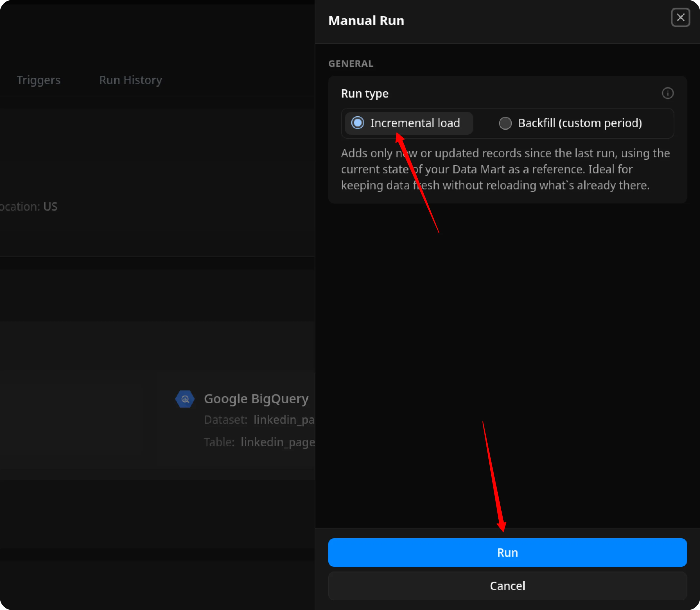Click the Run type info icon
The image size is (700, 610).
pos(667,93)
